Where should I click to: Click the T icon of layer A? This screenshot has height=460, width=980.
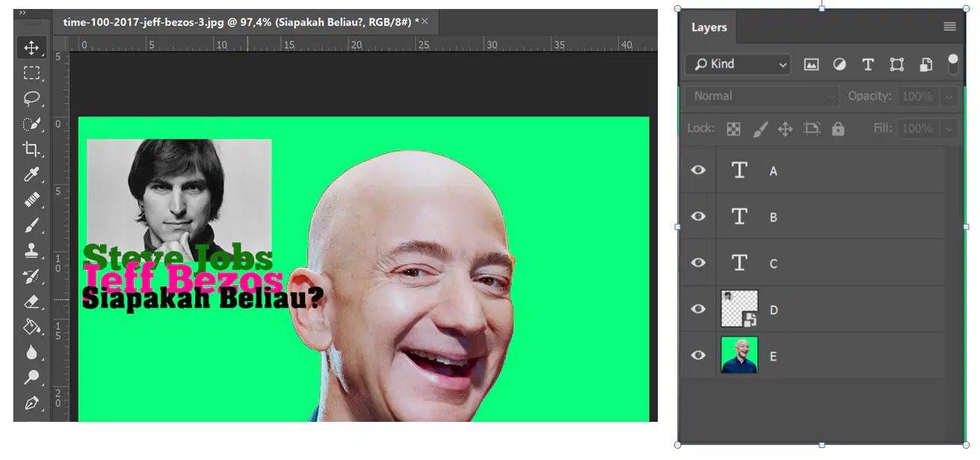[x=739, y=171]
